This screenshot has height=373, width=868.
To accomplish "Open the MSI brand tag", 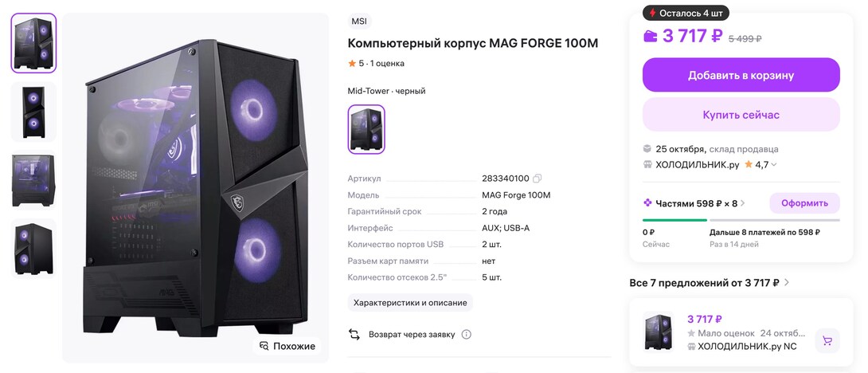I will click(x=359, y=22).
